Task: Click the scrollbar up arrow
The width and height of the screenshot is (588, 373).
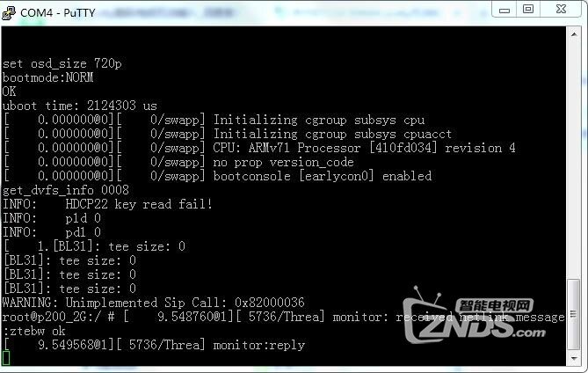Action: pyautogui.click(x=574, y=34)
